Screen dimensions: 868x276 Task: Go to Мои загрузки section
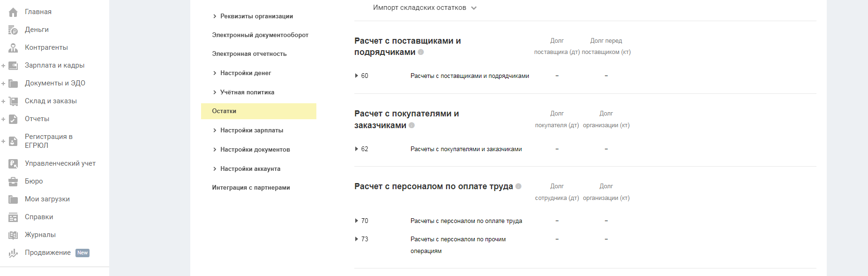click(x=47, y=199)
